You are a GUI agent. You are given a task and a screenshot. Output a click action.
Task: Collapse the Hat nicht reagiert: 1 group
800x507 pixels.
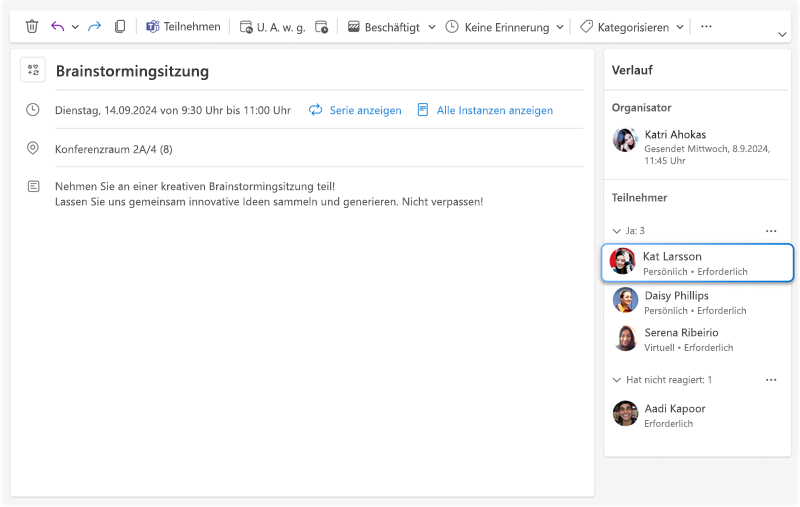pyautogui.click(x=616, y=380)
